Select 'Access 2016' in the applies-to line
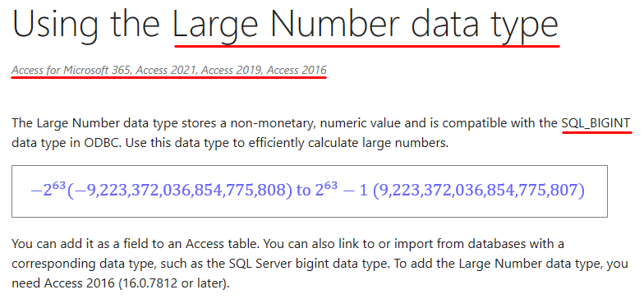The width and height of the screenshot is (644, 308). coord(297,71)
